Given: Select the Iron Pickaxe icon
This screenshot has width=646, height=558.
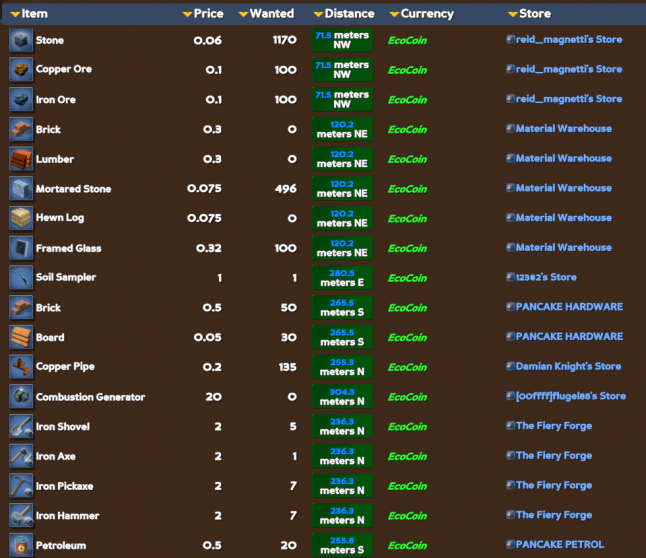Looking at the screenshot, I should tap(21, 486).
